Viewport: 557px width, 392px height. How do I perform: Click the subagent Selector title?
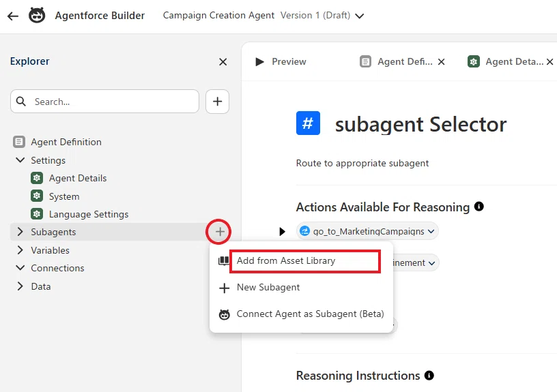(420, 125)
